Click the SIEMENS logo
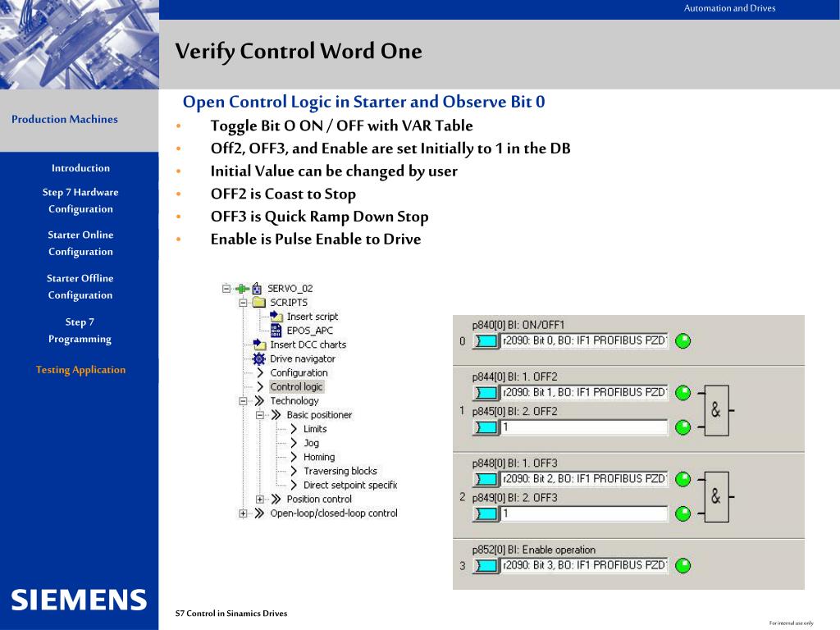The width and height of the screenshot is (840, 630). (x=79, y=600)
